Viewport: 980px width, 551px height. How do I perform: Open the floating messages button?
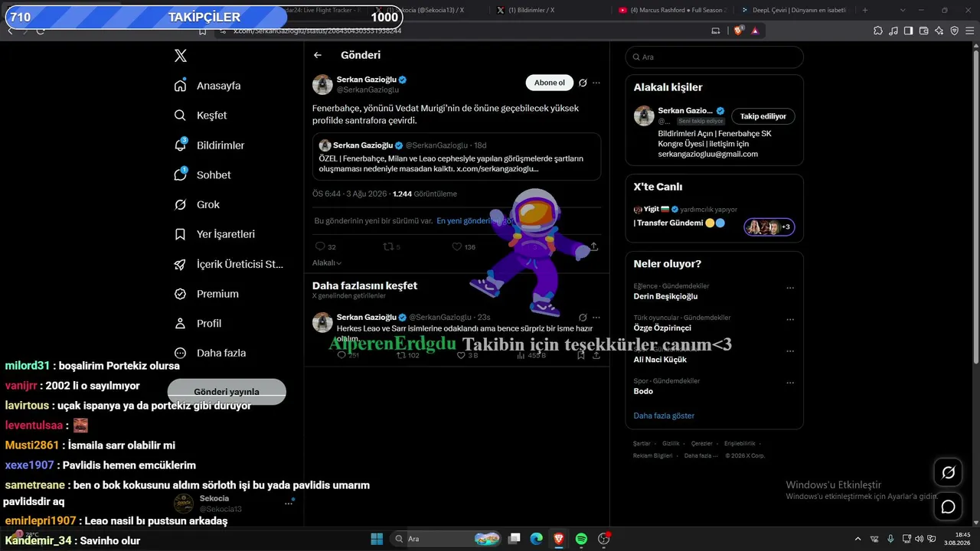click(x=949, y=507)
